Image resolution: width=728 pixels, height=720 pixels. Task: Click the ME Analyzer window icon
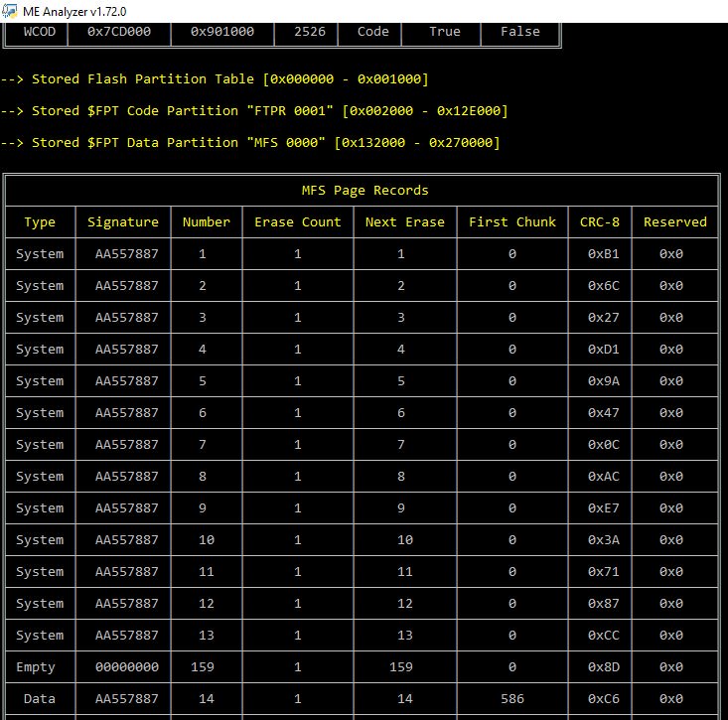(9, 11)
